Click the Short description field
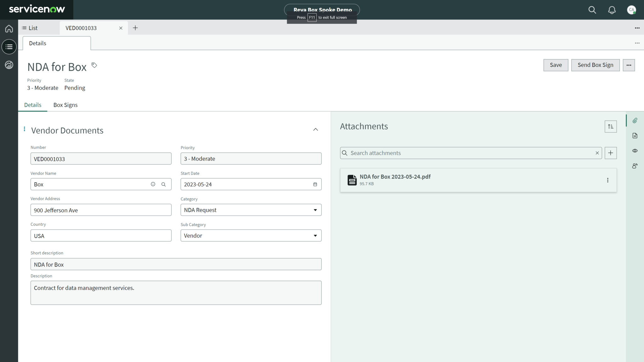The height and width of the screenshot is (362, 644). pyautogui.click(x=176, y=264)
